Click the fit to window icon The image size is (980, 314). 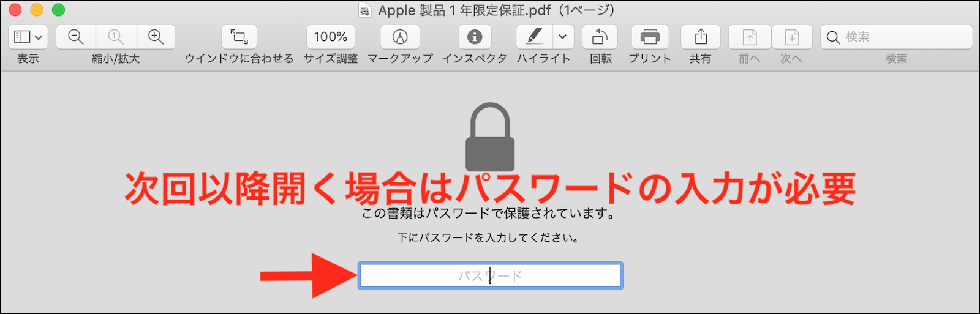click(239, 37)
